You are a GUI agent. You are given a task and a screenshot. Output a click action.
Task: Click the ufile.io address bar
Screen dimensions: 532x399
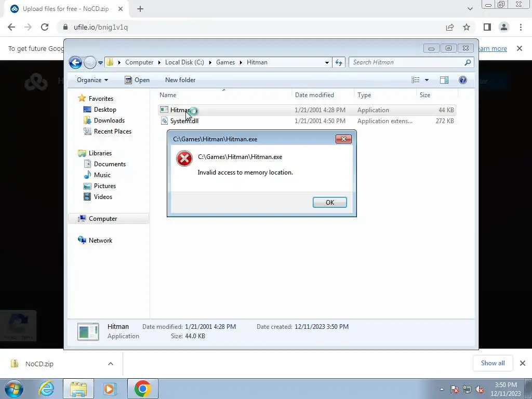(x=251, y=27)
